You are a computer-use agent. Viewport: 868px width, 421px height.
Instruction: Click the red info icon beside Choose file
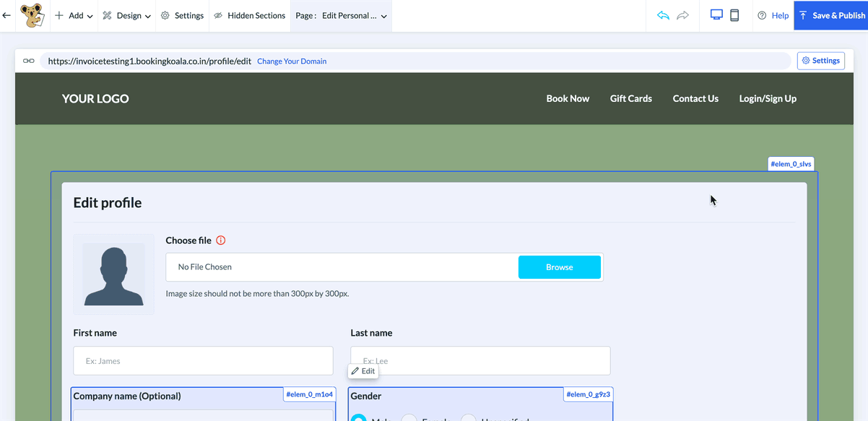click(x=221, y=240)
